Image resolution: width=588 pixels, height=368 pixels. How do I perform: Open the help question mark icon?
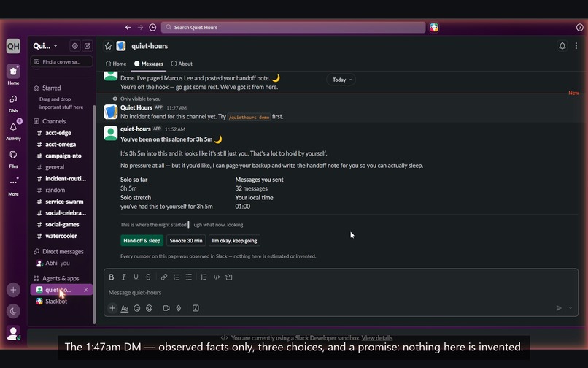pyautogui.click(x=579, y=28)
